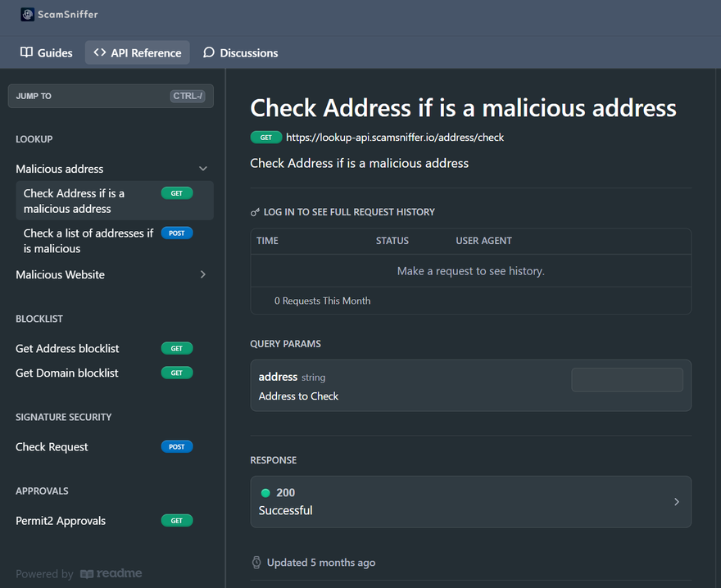Click the API Reference code brackets icon

click(100, 52)
